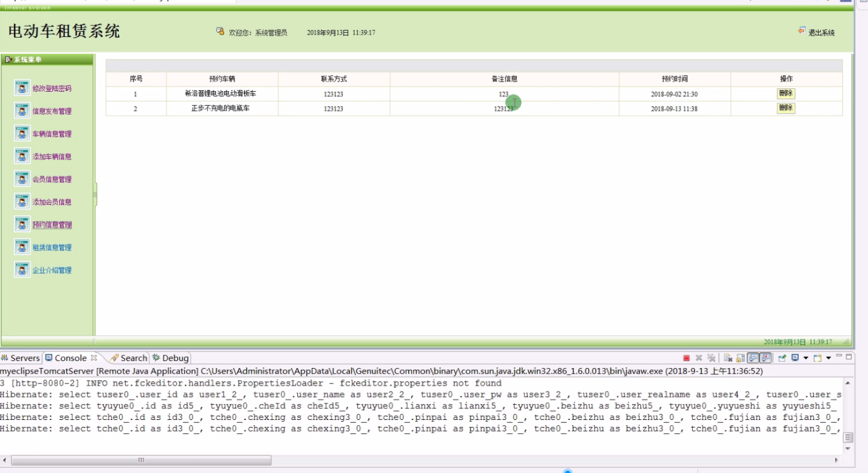Click the console vertical scroll up arrow
The width and height of the screenshot is (868, 473).
click(848, 383)
